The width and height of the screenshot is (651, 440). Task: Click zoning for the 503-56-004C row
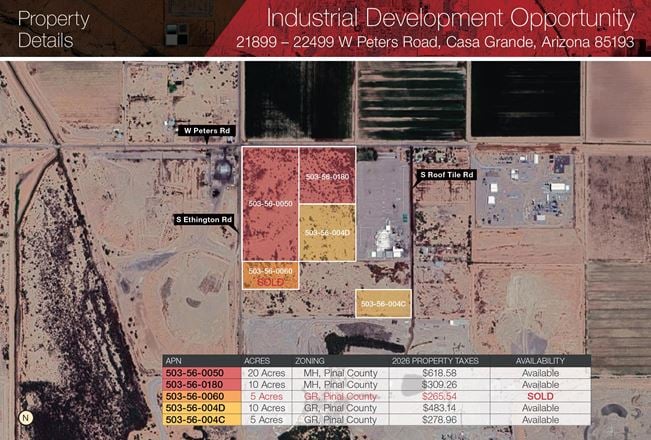point(340,420)
